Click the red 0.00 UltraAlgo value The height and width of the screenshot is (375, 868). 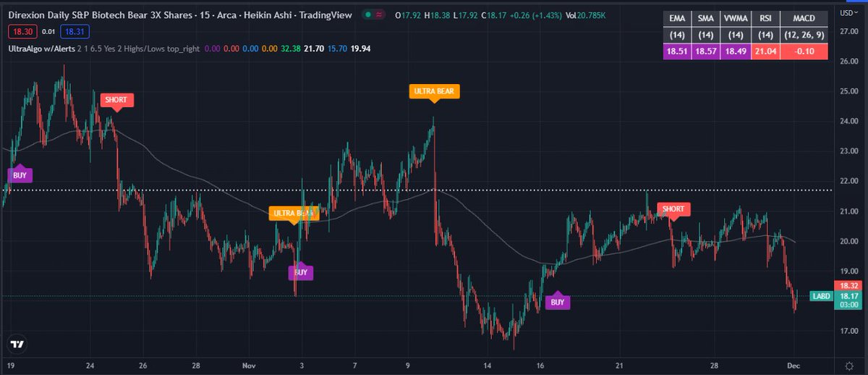[231, 49]
